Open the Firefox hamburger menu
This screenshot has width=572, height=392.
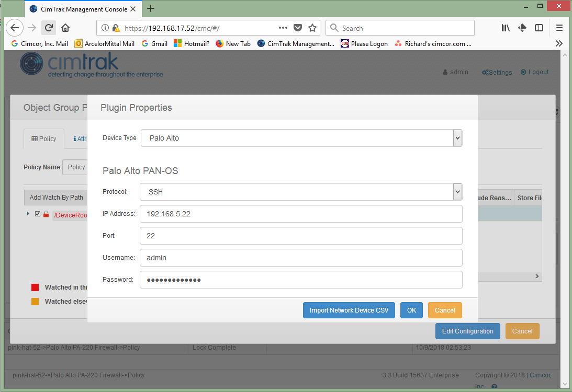click(559, 28)
